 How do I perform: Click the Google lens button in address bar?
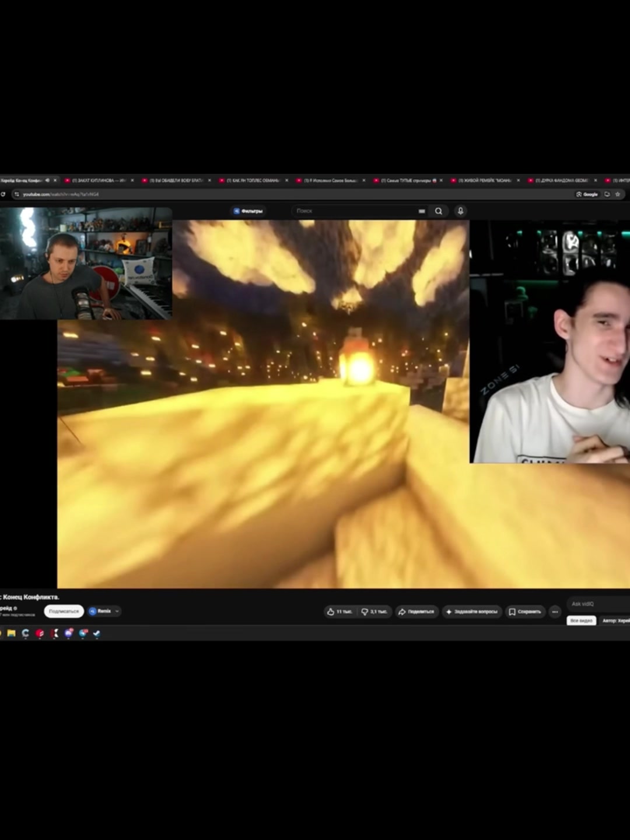click(587, 194)
